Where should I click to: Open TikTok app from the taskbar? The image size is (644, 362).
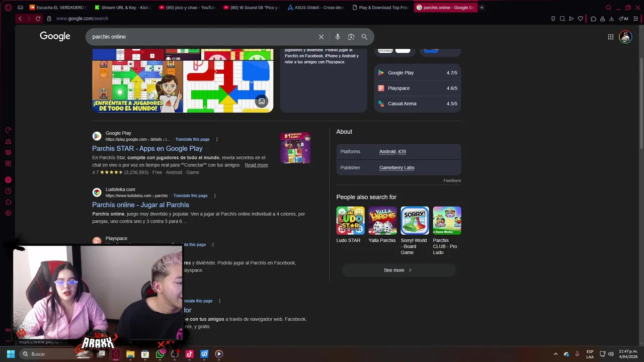[189, 354]
